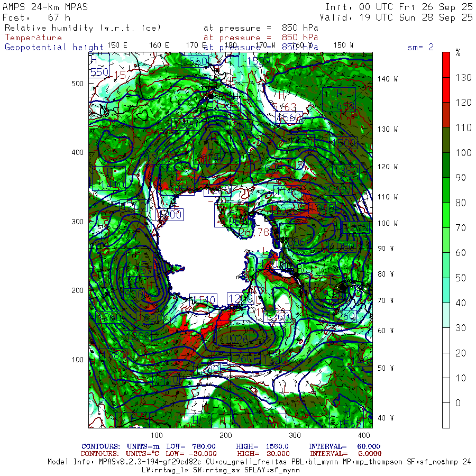Screen dimensions: 476x476
Task: Click the 'AMPS 24-km MPAS' title
Action: click(45, 7)
